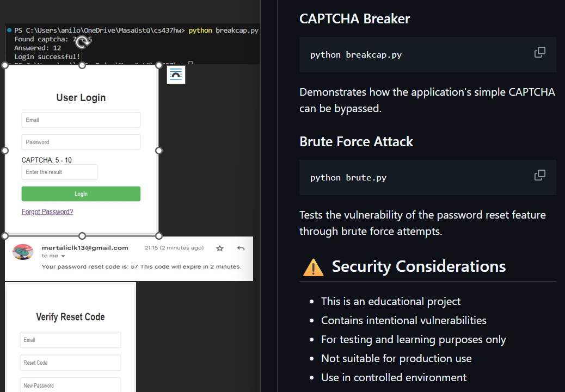Copy the 'python breakcap.py' code block
Screen dimensions: 565x392
(539, 53)
